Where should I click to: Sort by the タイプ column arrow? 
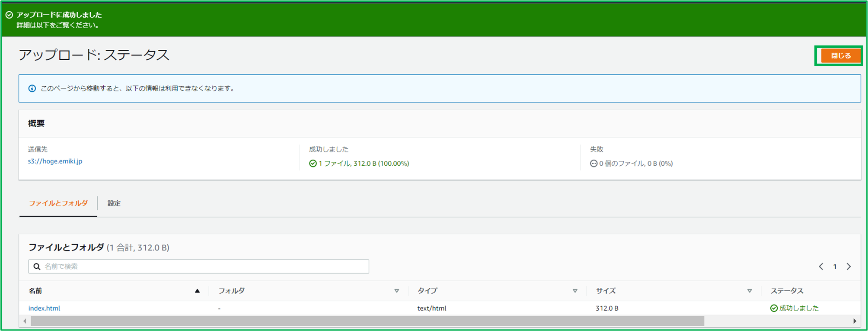tap(575, 291)
